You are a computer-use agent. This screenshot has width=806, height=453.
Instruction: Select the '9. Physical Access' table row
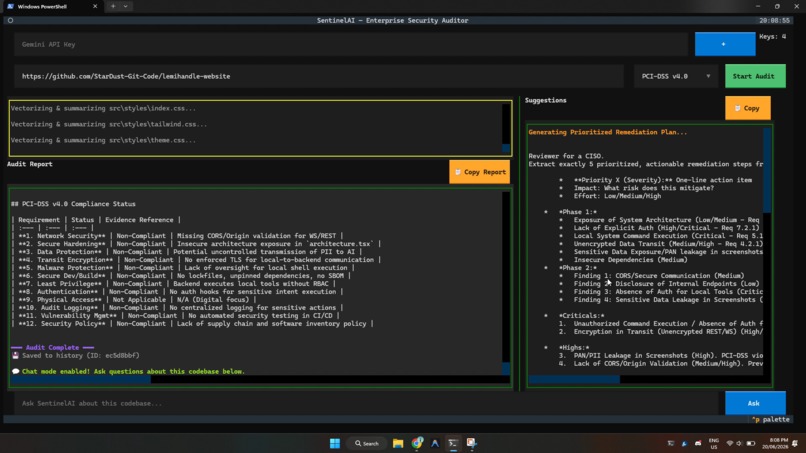(x=134, y=299)
